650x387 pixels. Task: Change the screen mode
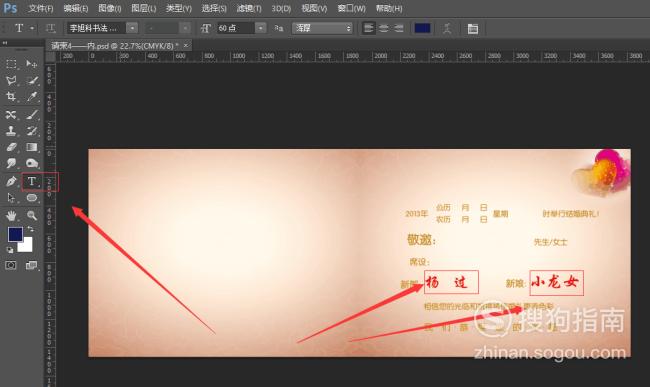click(x=32, y=265)
